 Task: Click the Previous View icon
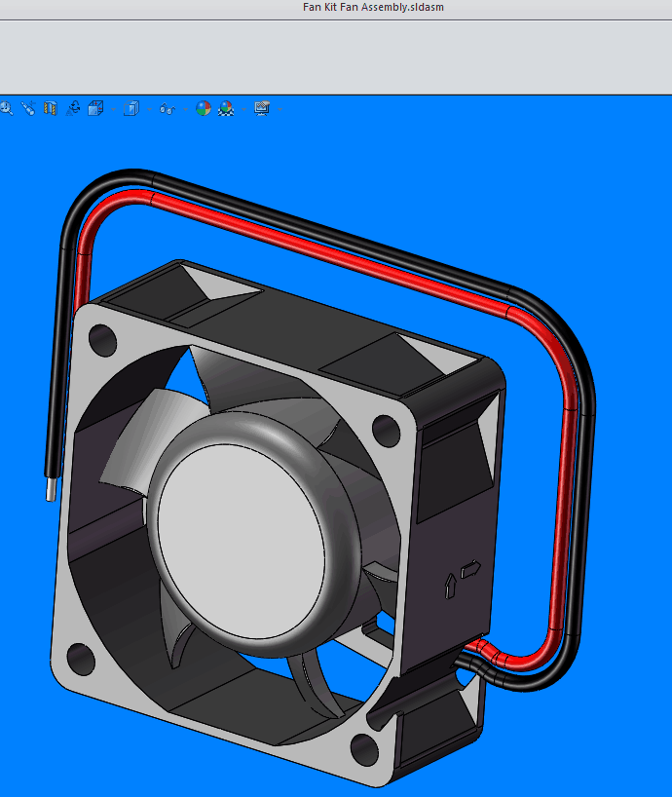28,108
